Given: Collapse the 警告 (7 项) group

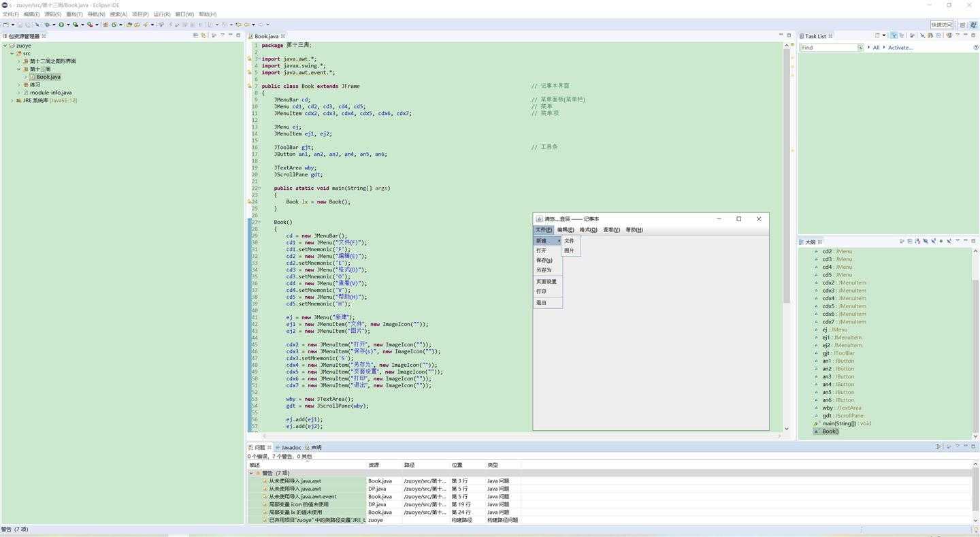Looking at the screenshot, I should [251, 473].
